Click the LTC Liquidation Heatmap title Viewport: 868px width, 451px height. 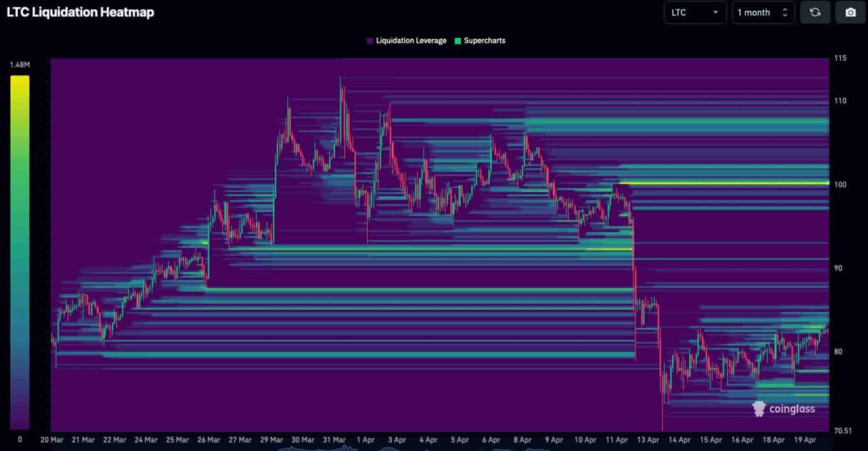click(81, 12)
